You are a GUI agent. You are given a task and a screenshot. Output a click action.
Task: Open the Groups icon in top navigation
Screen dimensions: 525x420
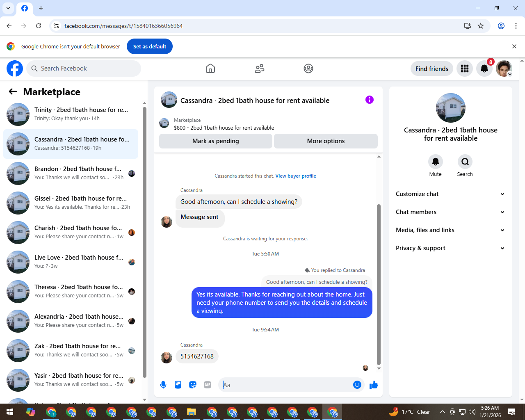click(308, 68)
